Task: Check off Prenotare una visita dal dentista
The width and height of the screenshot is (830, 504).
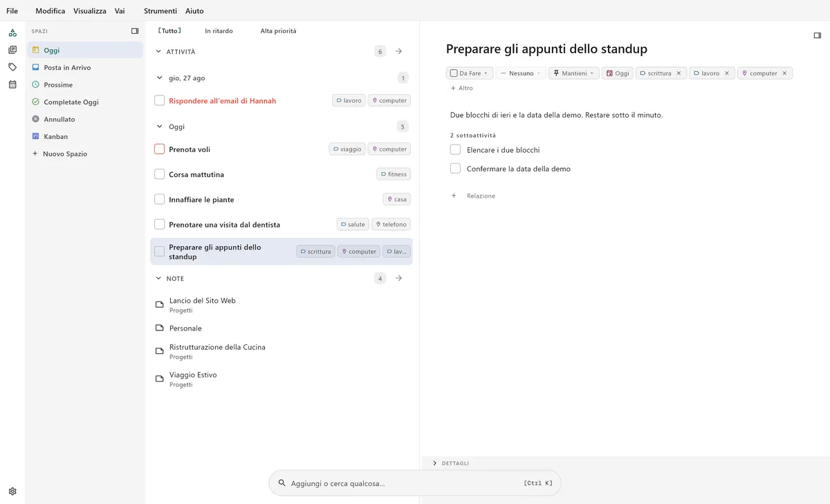Action: [159, 224]
